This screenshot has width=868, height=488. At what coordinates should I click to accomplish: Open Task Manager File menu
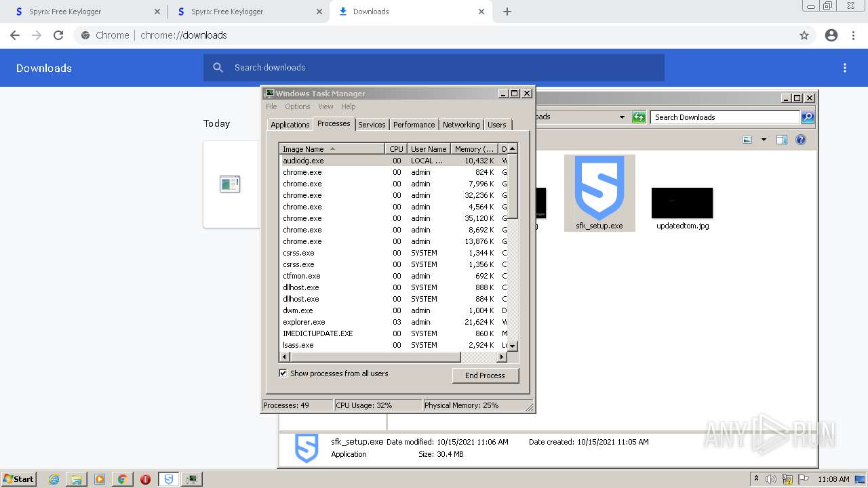coord(271,106)
